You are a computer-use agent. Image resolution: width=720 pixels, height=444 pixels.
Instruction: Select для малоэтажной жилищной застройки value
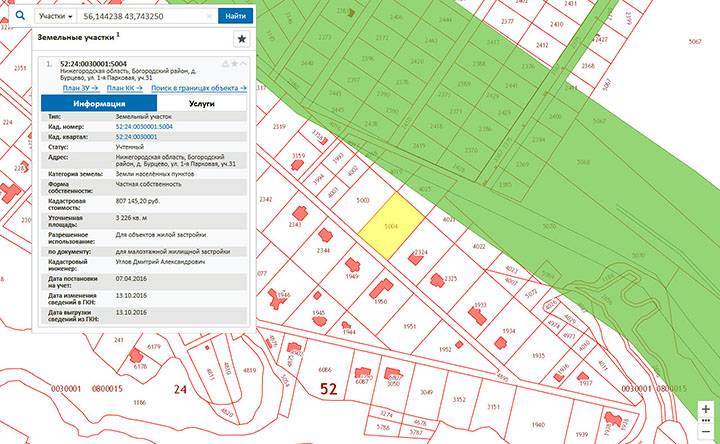click(x=173, y=252)
